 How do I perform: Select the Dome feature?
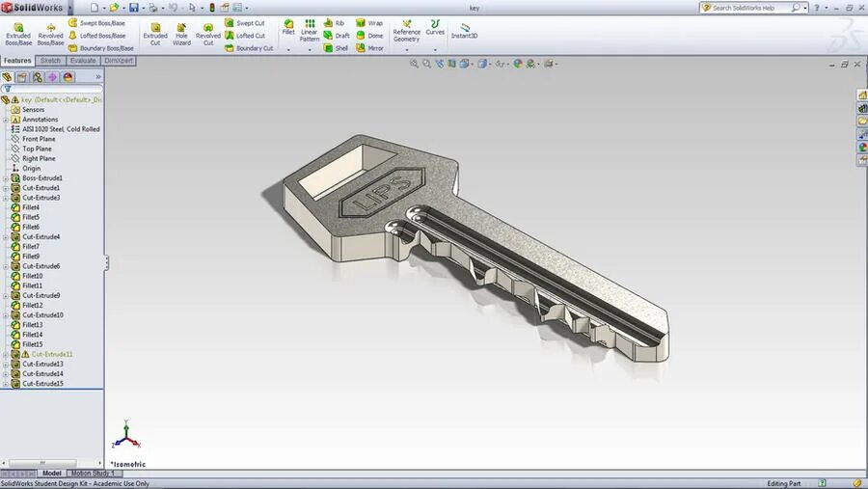[369, 36]
